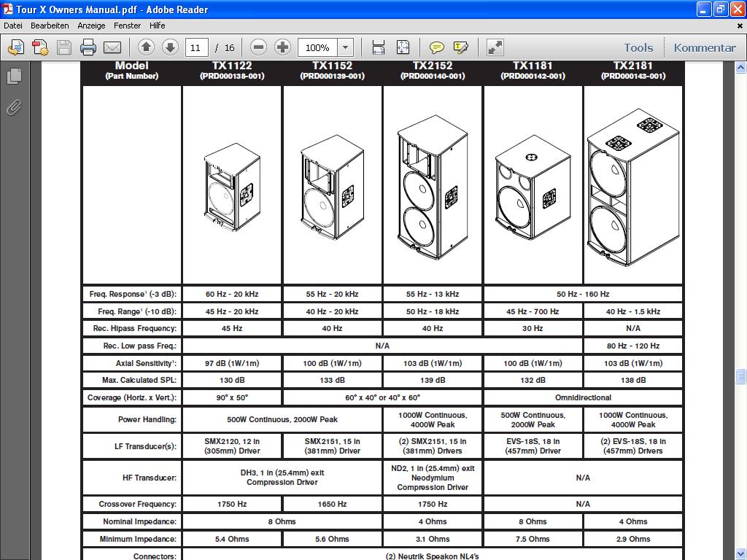The image size is (747, 560).
Task: Click the TX1152 speaker drawing
Action: (332, 187)
